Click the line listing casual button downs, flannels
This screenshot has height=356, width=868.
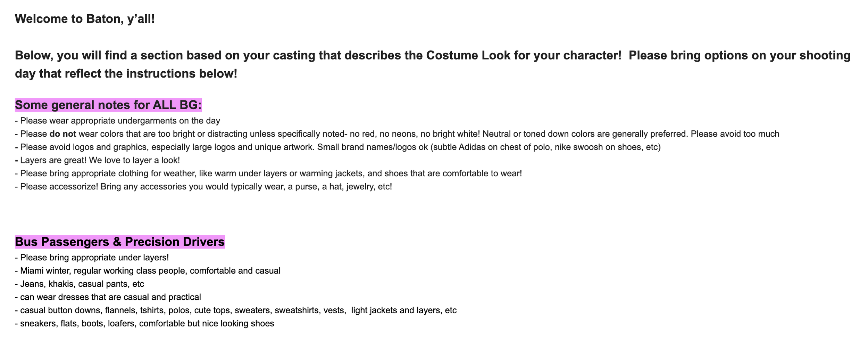click(x=236, y=310)
